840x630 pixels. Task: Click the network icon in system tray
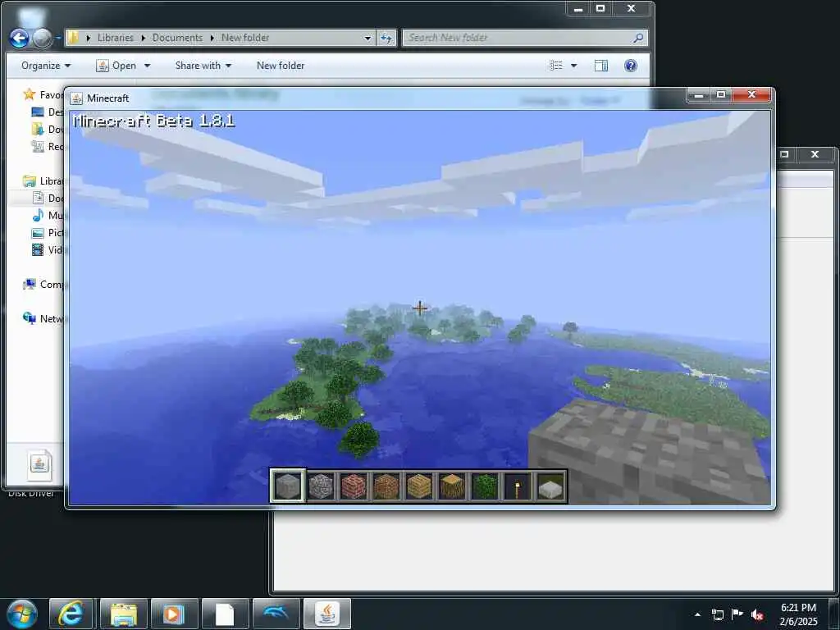tap(717, 614)
